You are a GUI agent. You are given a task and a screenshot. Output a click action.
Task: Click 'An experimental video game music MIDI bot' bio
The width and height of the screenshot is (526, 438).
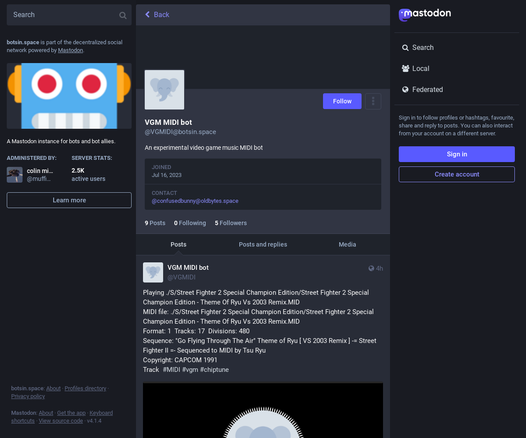204,148
